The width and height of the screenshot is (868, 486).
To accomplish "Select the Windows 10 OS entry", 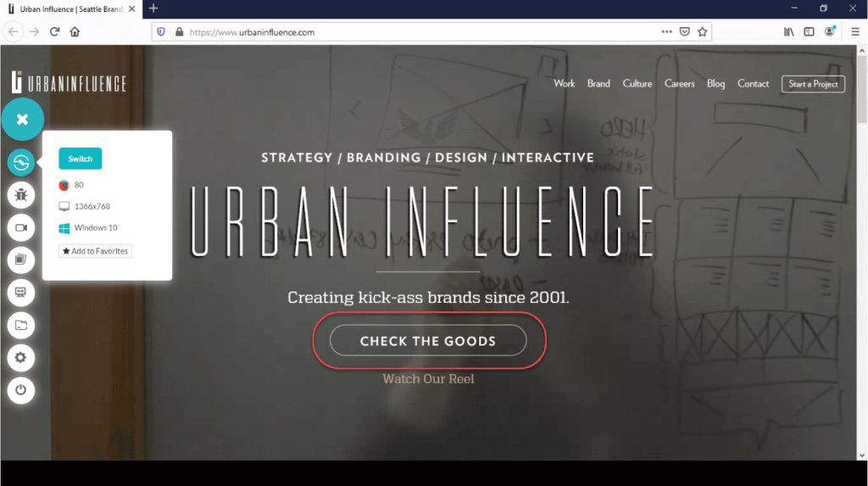I will [88, 228].
